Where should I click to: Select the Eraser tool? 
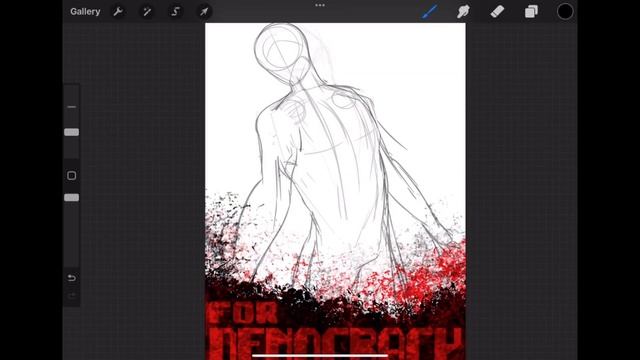(497, 11)
